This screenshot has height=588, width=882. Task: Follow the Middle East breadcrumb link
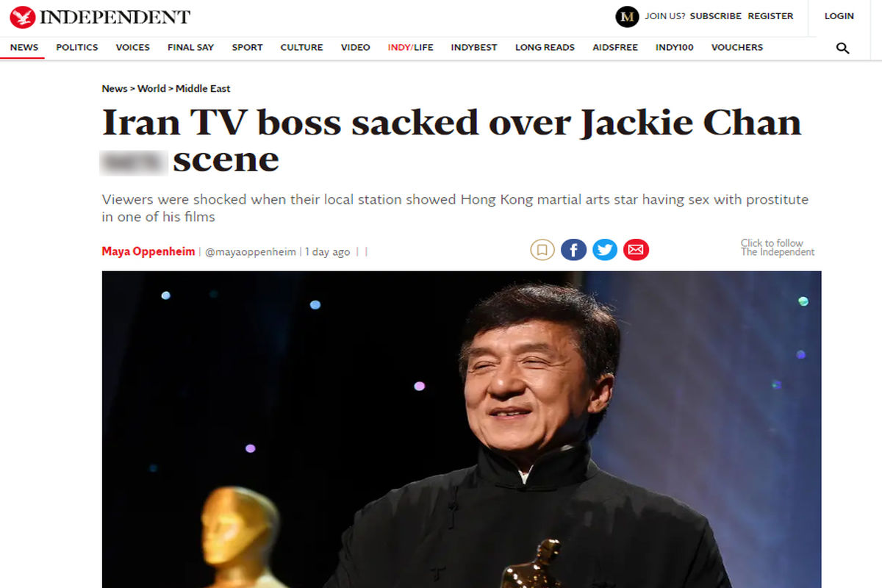click(203, 88)
